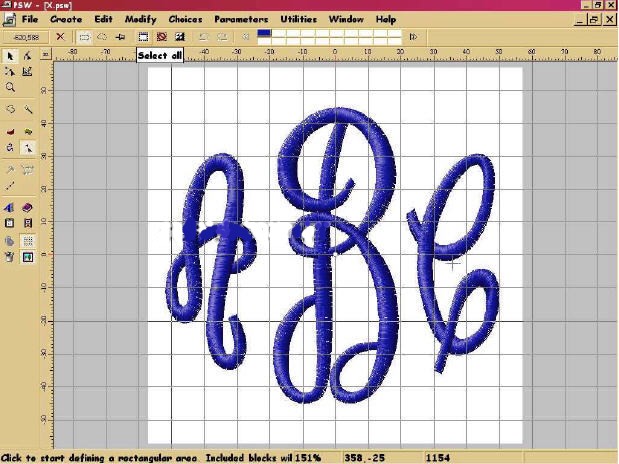Image resolution: width=619 pixels, height=464 pixels.
Task: Open the Parameters menu
Action: 241,19
